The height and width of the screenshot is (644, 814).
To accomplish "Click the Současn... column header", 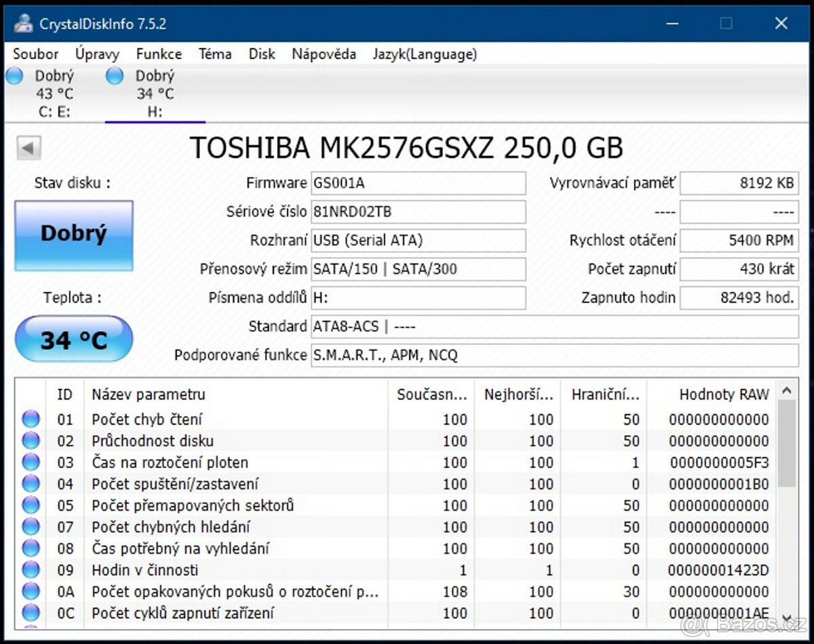I will point(431,394).
